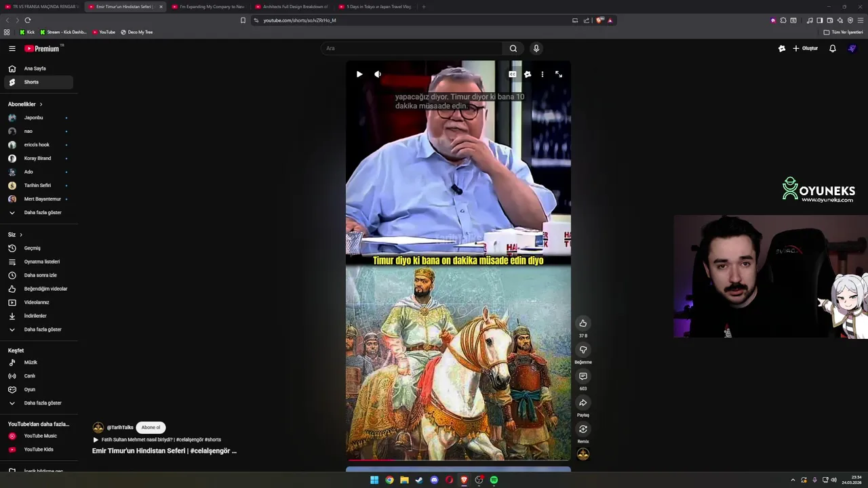The image size is (868, 488).
Task: Open Daha sonra izle list
Action: click(39, 275)
